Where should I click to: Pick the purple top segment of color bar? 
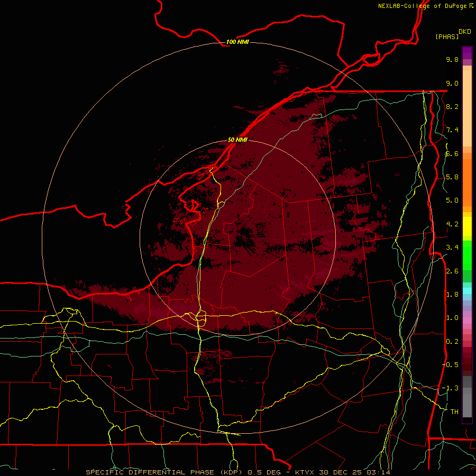pyautogui.click(x=467, y=53)
